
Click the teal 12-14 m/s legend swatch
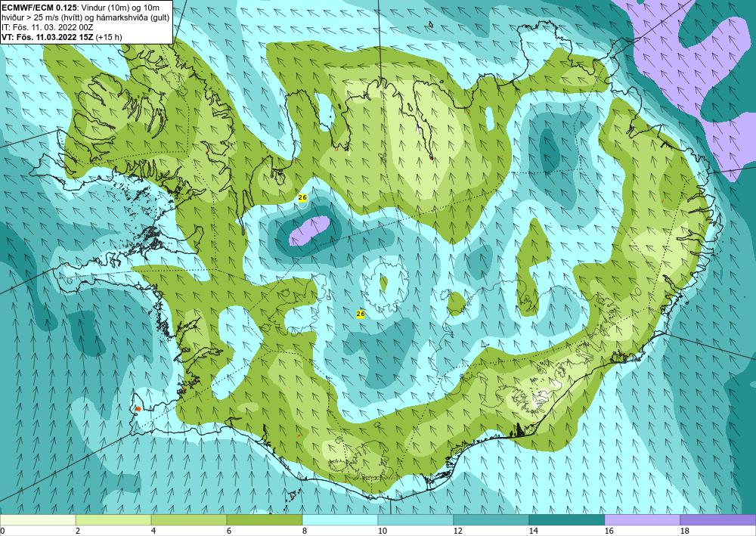point(491,520)
